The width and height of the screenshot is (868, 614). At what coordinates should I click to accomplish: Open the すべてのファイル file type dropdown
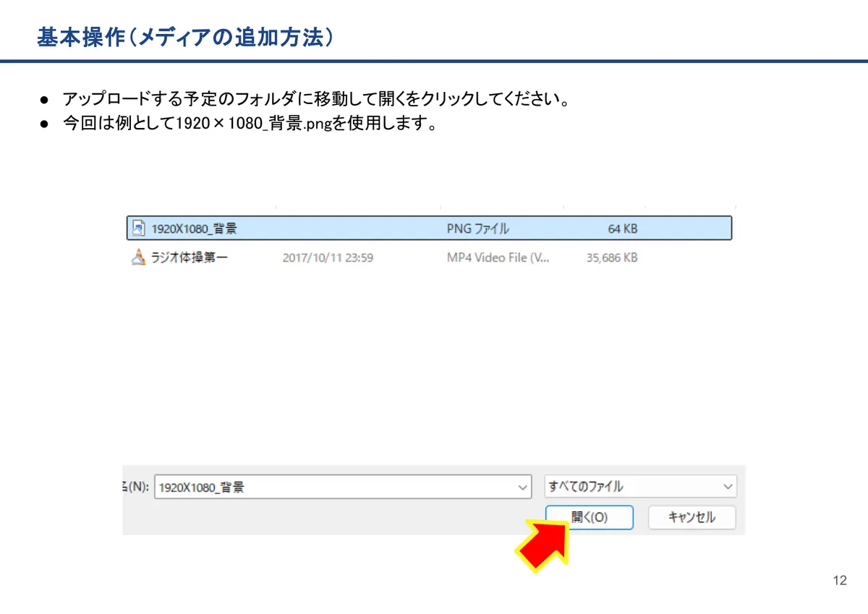coord(640,487)
